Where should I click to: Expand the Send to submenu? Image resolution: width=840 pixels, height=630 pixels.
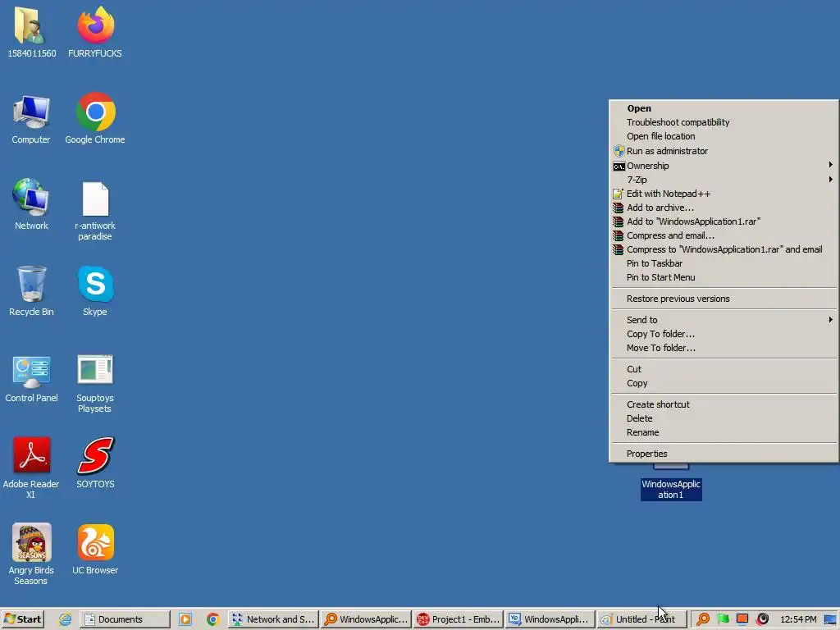[724, 320]
